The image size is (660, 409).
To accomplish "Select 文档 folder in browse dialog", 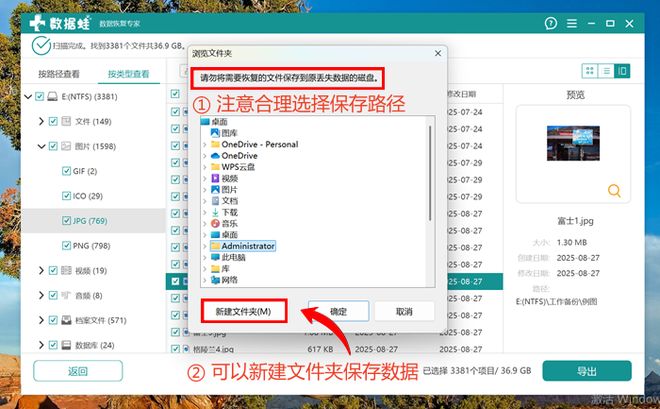I will click(224, 201).
